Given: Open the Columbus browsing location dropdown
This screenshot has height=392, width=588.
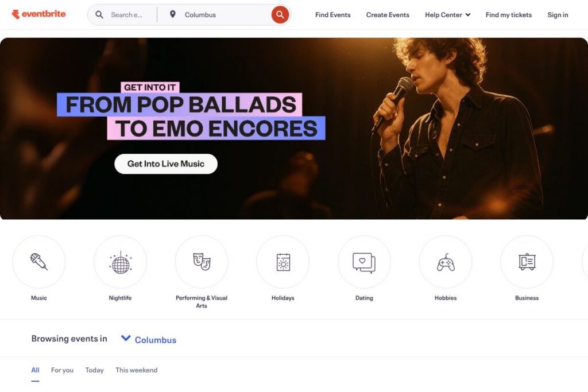Looking at the screenshot, I should (x=149, y=340).
